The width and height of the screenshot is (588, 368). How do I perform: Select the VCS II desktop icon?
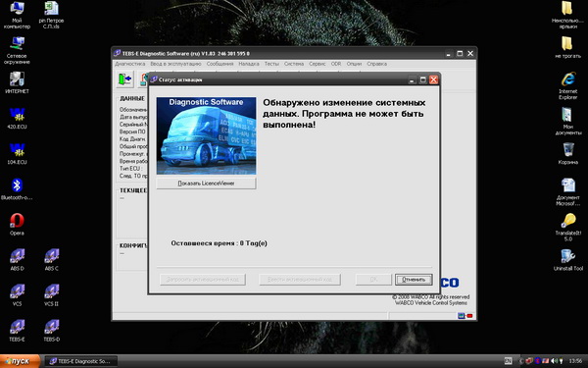[x=51, y=294]
